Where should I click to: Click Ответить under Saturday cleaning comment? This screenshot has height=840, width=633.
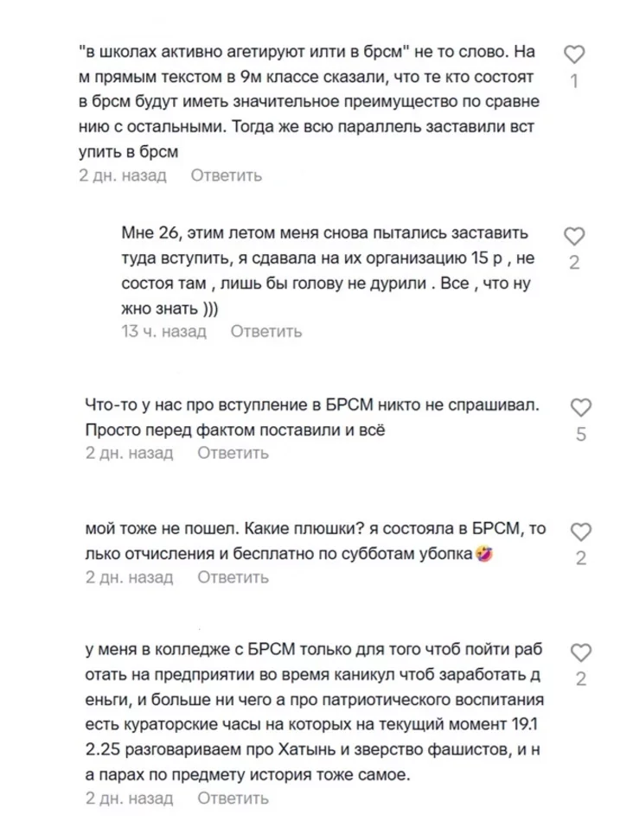(x=233, y=576)
